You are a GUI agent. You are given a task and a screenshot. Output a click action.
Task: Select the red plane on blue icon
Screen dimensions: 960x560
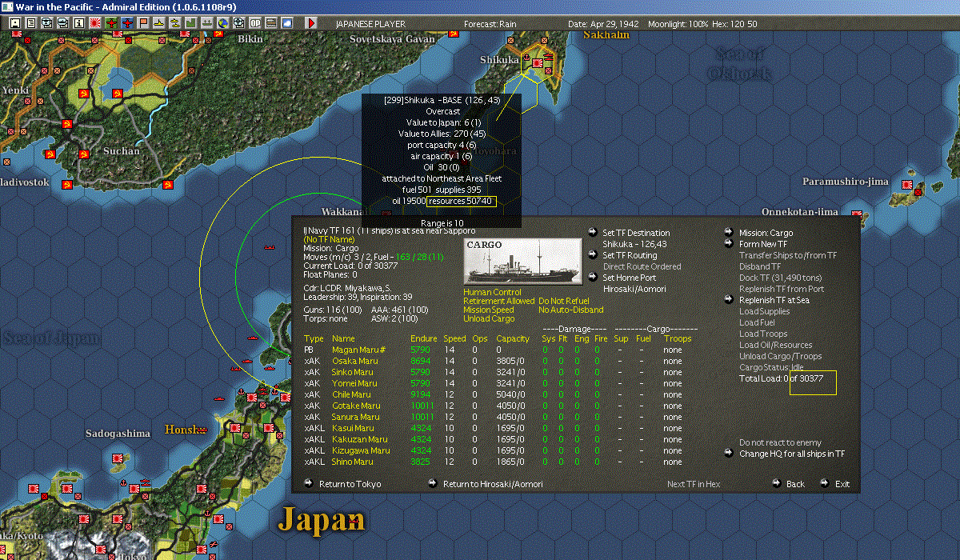click(x=127, y=23)
